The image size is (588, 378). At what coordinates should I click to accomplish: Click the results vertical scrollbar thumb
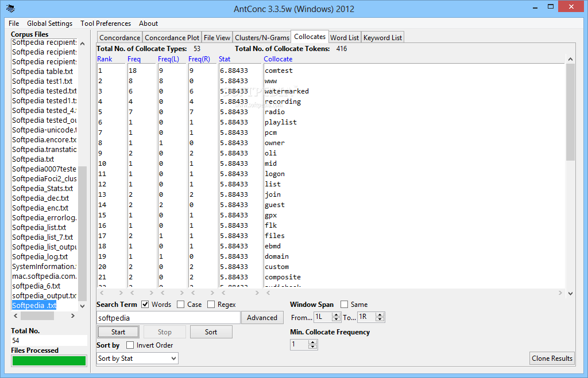570,112
